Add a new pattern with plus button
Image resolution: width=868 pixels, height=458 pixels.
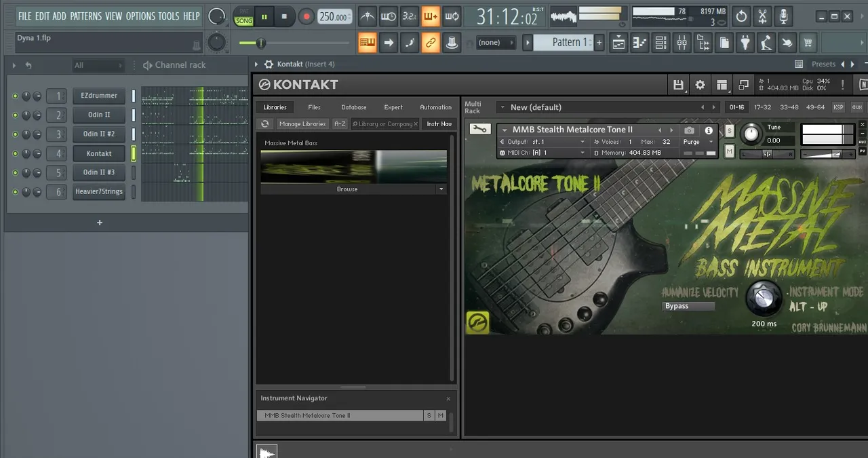click(x=599, y=43)
